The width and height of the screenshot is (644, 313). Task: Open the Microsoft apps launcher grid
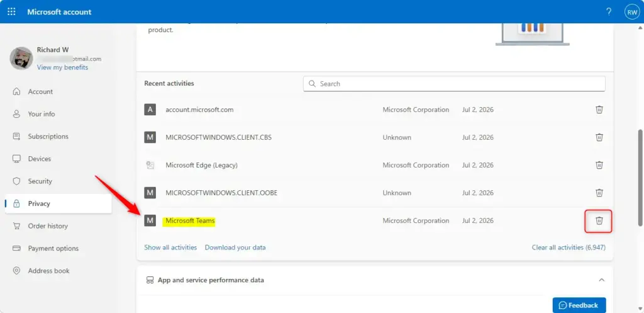(x=11, y=11)
